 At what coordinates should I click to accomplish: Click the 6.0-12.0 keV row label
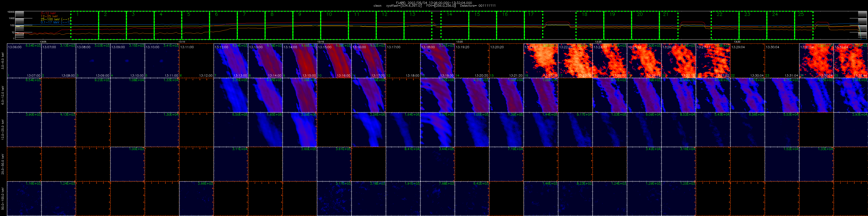pos(3,95)
